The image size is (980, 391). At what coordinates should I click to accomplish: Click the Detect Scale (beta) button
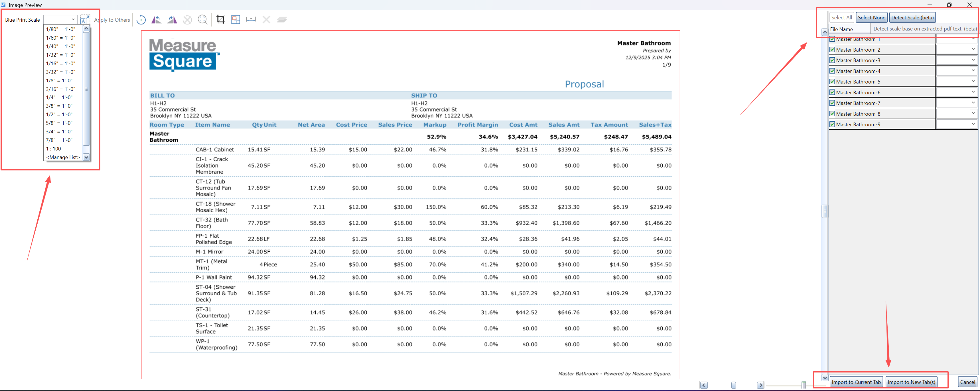point(912,17)
